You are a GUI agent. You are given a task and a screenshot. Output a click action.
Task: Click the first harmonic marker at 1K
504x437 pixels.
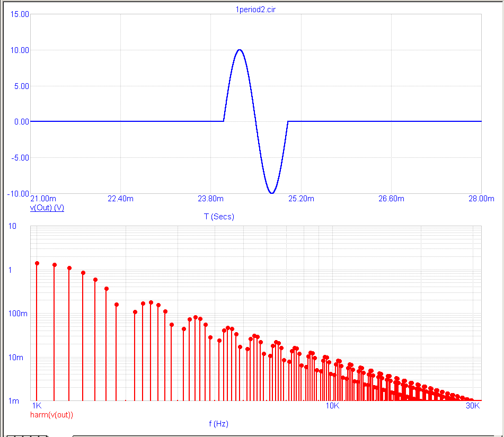pos(37,263)
